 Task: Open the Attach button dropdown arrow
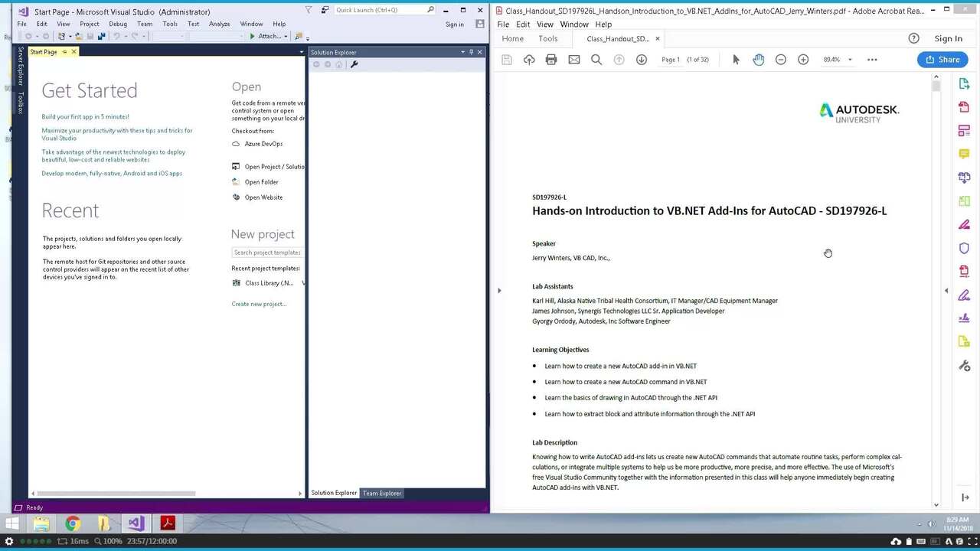coord(286,36)
